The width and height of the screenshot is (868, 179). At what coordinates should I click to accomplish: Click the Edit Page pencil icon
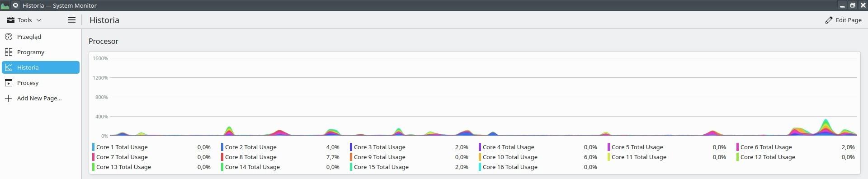point(829,20)
